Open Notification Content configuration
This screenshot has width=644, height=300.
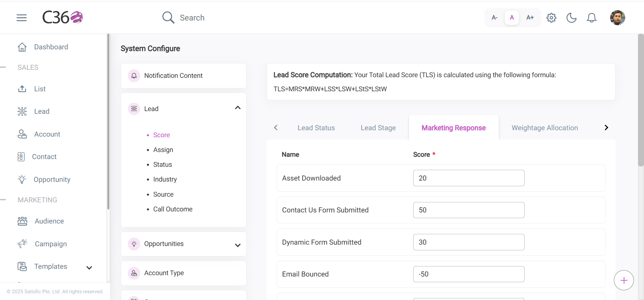pos(183,76)
